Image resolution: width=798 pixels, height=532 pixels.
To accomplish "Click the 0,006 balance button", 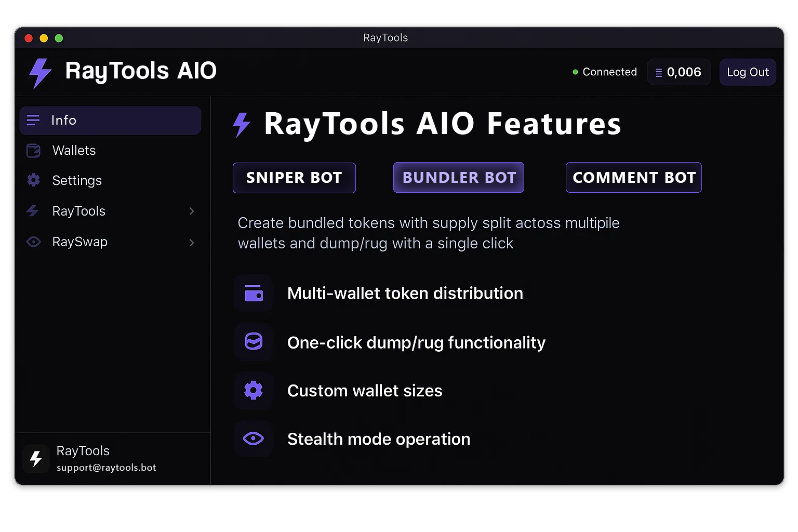I will [679, 72].
